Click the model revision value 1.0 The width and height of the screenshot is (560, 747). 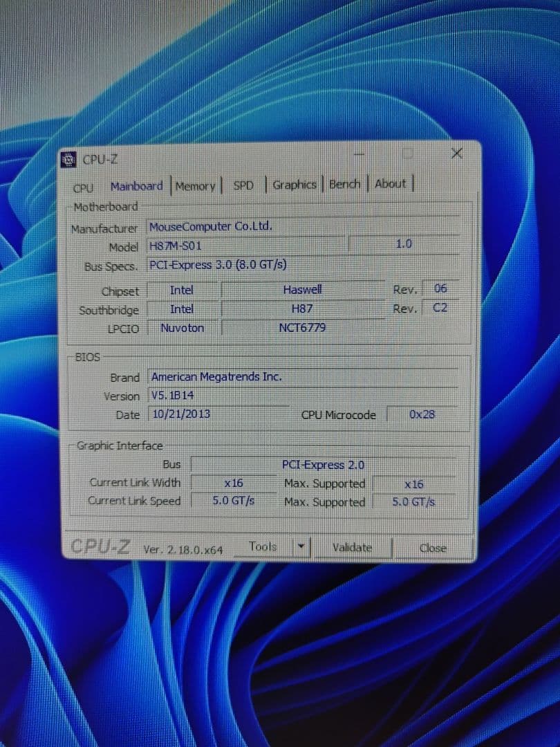click(404, 244)
